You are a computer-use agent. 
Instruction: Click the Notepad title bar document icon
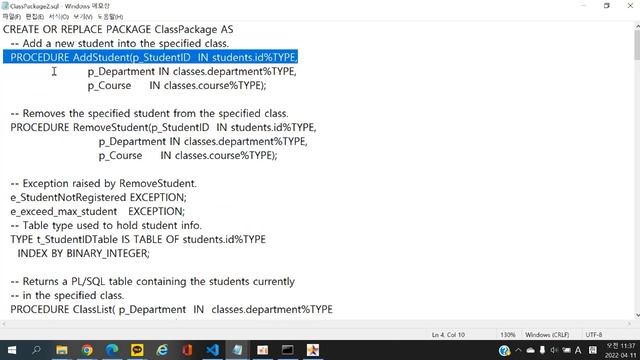point(5,6)
